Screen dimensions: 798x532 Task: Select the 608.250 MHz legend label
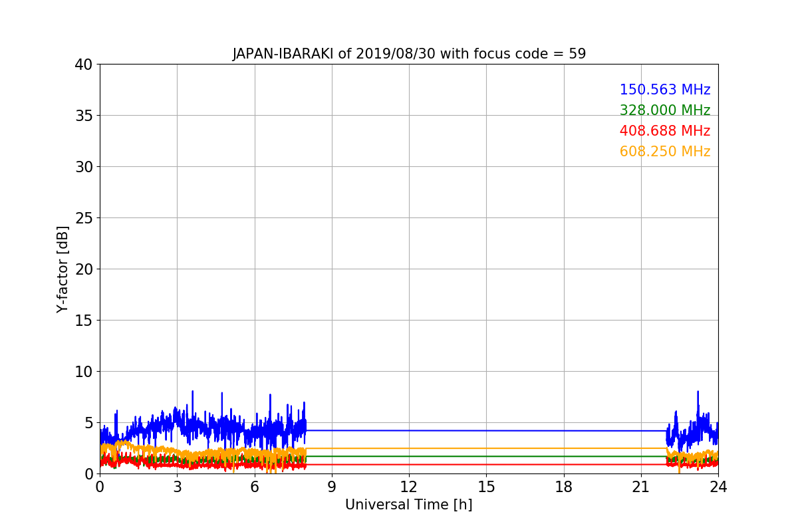pyautogui.click(x=665, y=152)
